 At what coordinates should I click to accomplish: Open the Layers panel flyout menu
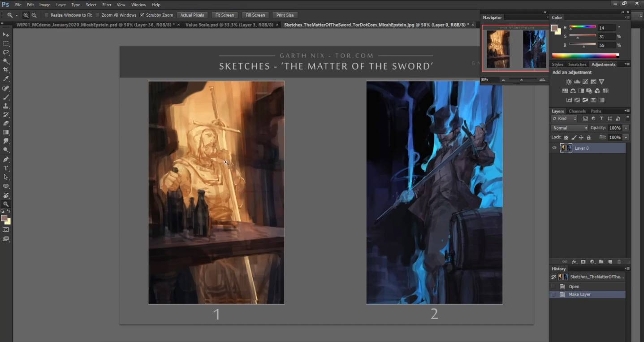click(x=627, y=111)
